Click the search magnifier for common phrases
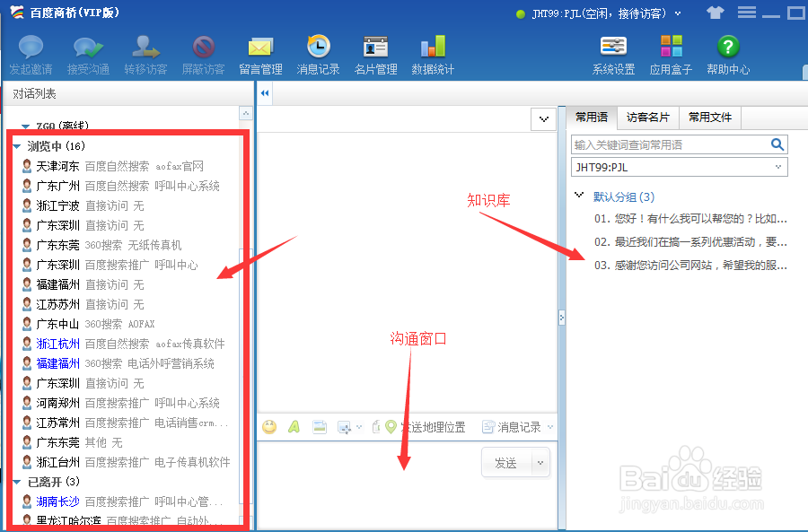Image resolution: width=808 pixels, height=532 pixels. pyautogui.click(x=777, y=144)
